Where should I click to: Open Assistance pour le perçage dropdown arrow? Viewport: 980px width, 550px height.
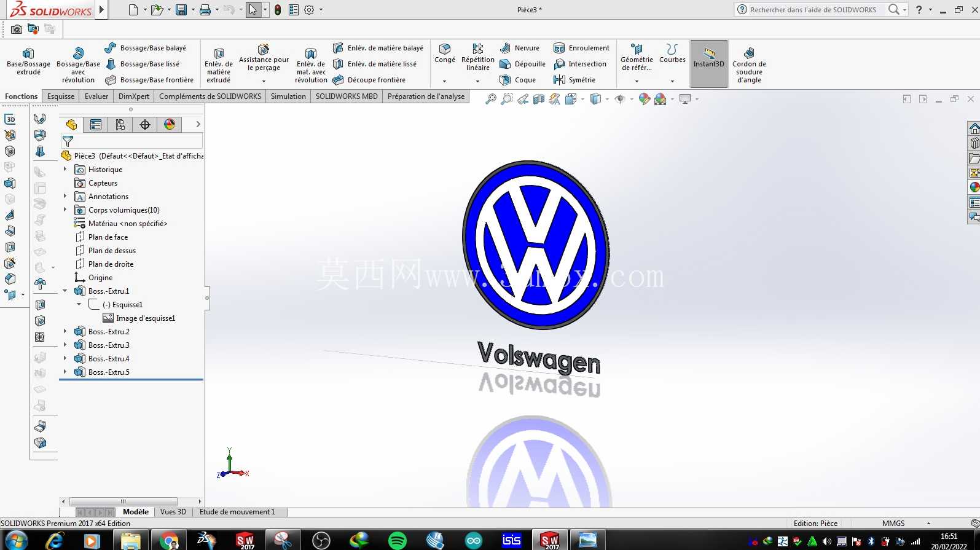pyautogui.click(x=264, y=81)
